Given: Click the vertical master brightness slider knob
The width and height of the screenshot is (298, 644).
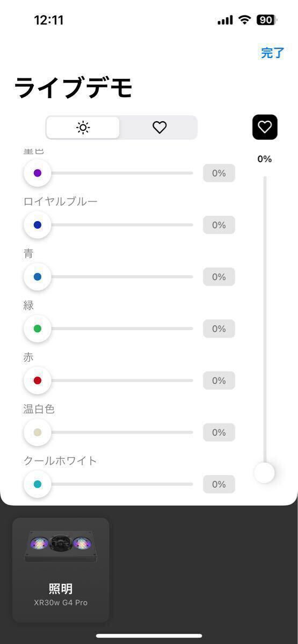Looking at the screenshot, I should click(x=264, y=473).
